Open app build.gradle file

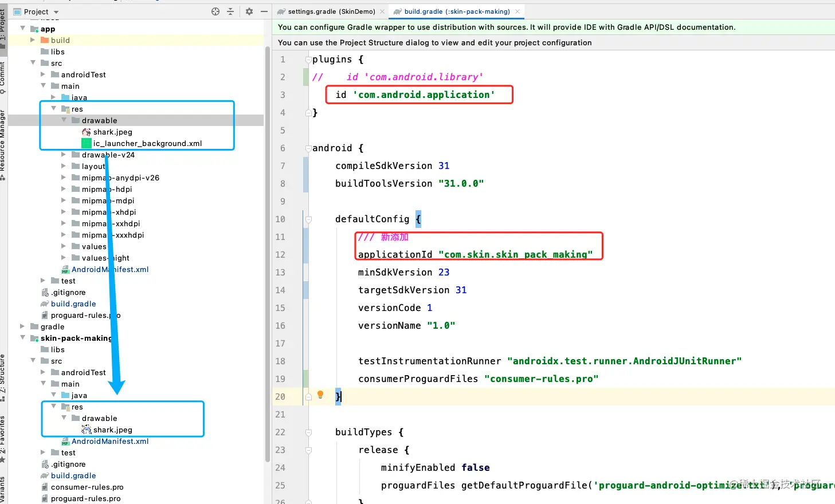[68, 304]
